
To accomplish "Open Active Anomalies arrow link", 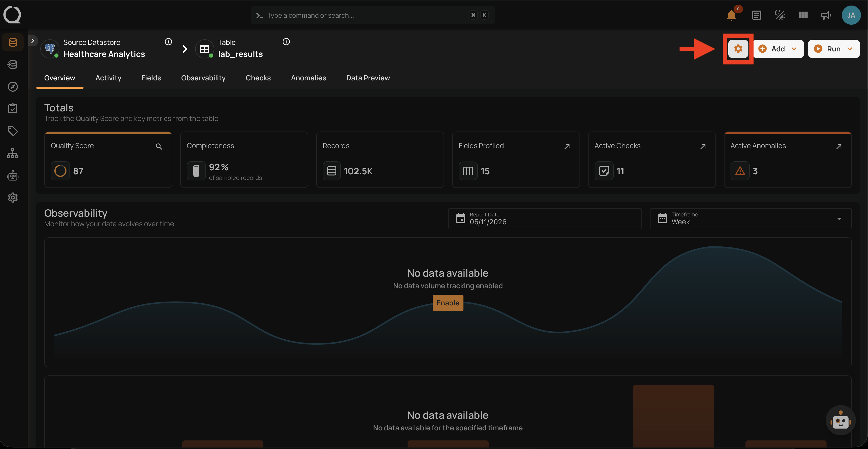I will pos(839,146).
